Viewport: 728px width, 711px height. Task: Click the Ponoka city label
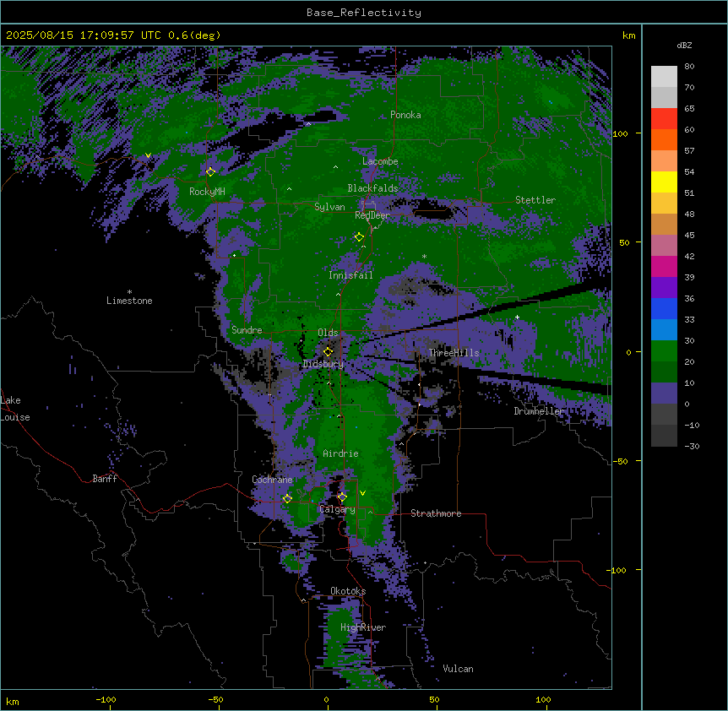click(x=405, y=115)
